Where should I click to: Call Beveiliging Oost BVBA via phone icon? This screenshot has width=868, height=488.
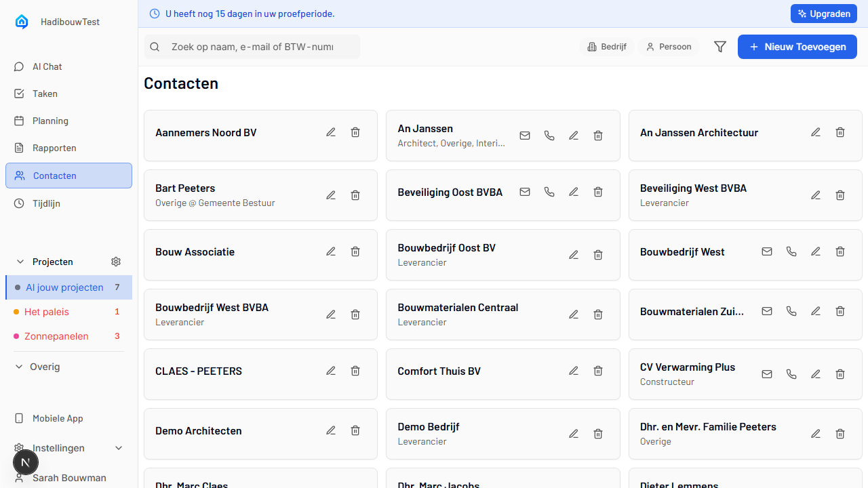[549, 192]
